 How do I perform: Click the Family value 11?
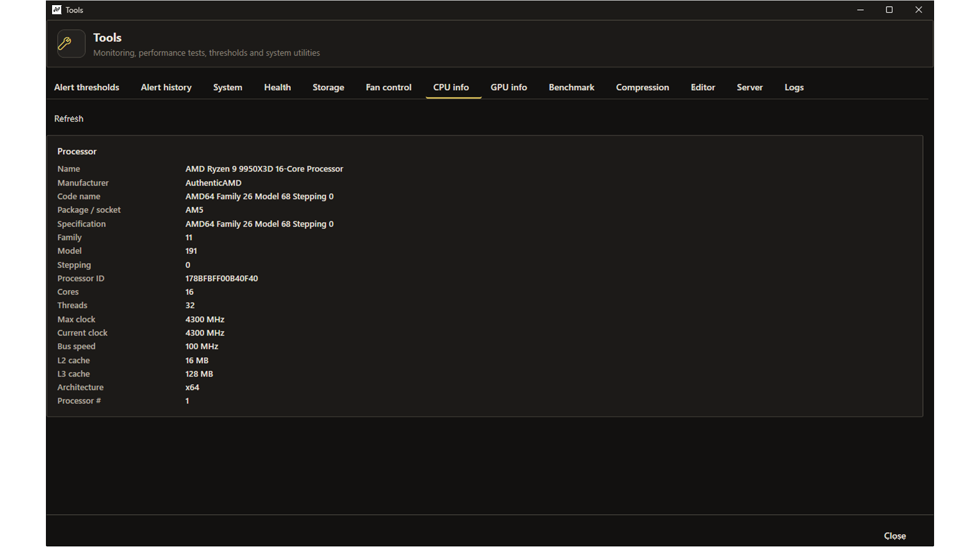(189, 237)
